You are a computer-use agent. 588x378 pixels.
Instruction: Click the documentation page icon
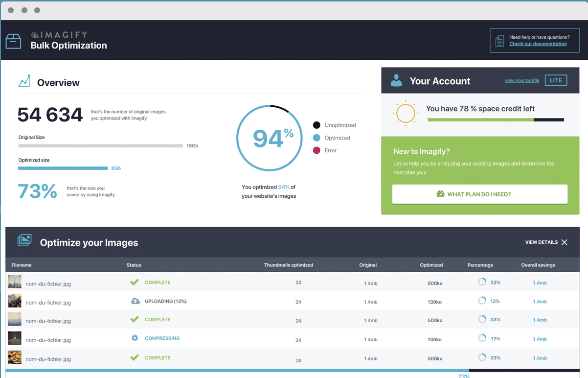coord(499,41)
